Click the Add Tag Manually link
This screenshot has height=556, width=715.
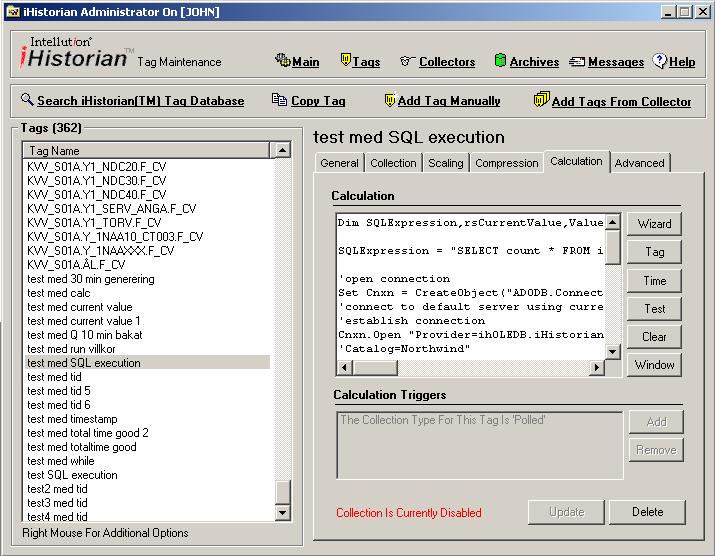(x=449, y=101)
